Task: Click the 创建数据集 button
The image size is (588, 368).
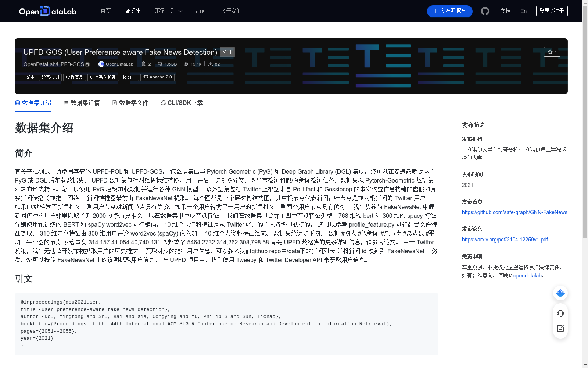Action: [x=449, y=11]
